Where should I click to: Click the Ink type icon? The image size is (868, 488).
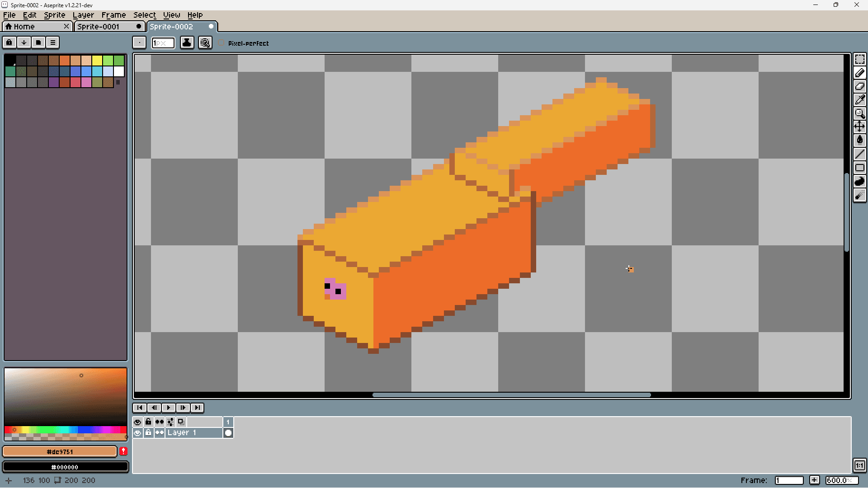click(187, 43)
